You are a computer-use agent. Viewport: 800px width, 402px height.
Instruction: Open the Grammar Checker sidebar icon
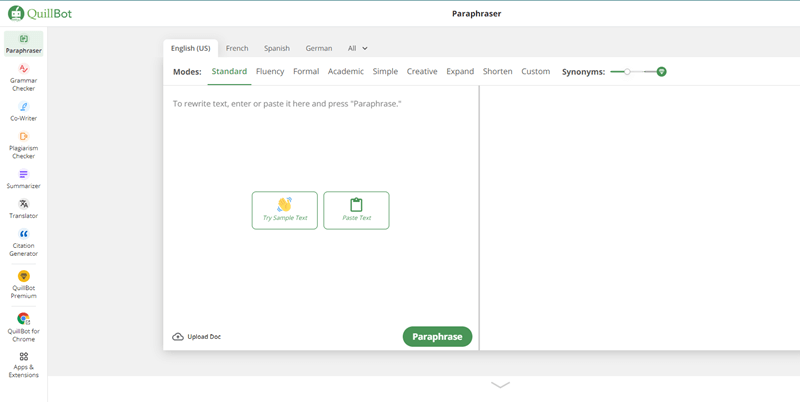tap(23, 69)
